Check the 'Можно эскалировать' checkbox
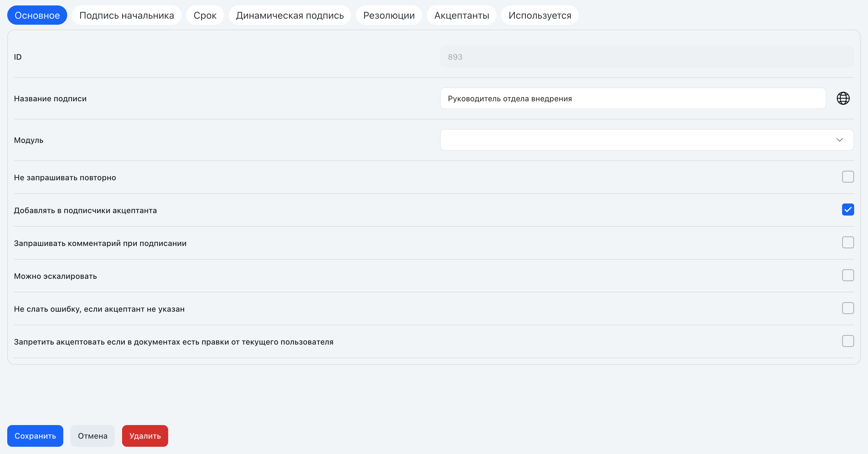Image resolution: width=868 pixels, height=454 pixels. [848, 275]
